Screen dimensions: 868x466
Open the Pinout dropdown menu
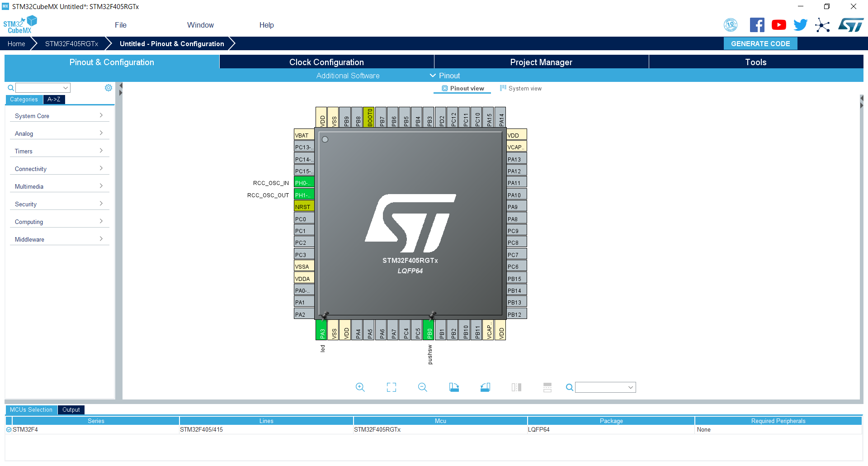445,76
